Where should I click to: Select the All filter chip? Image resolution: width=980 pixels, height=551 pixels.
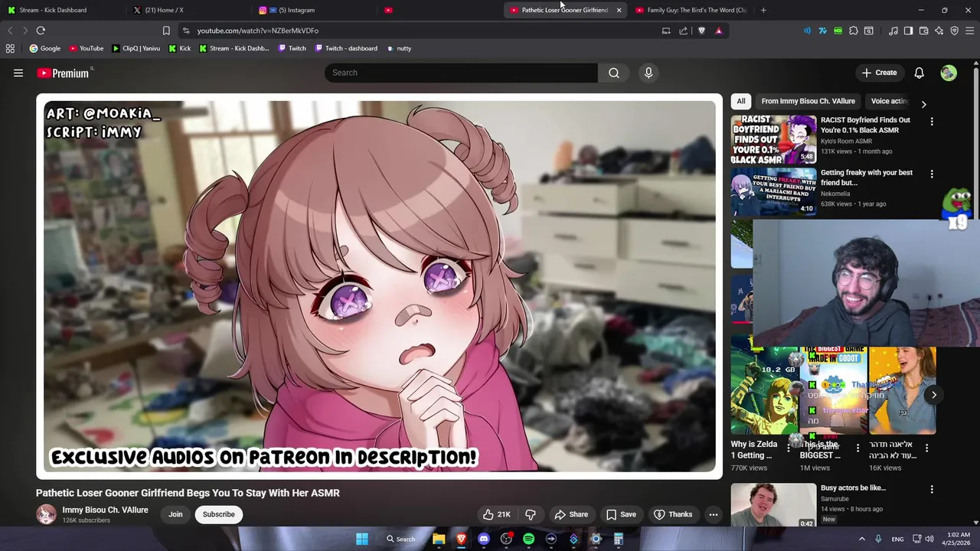point(741,101)
